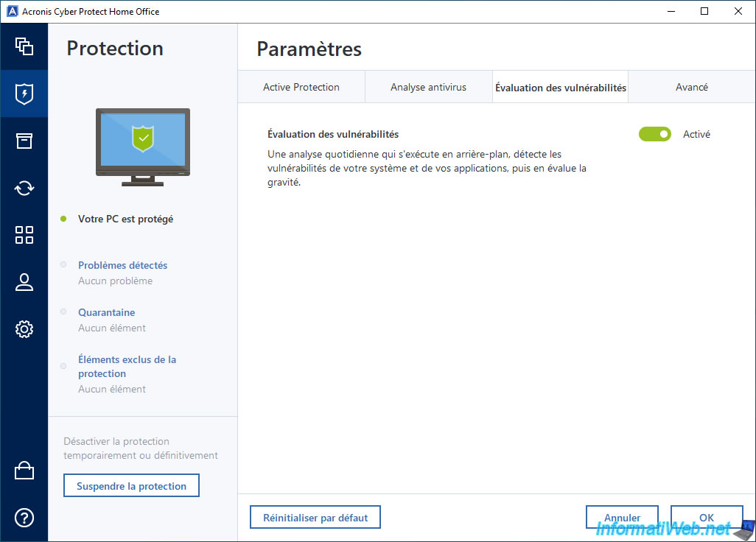Open the Account person icon
This screenshot has height=542, width=756.
pyautogui.click(x=24, y=282)
